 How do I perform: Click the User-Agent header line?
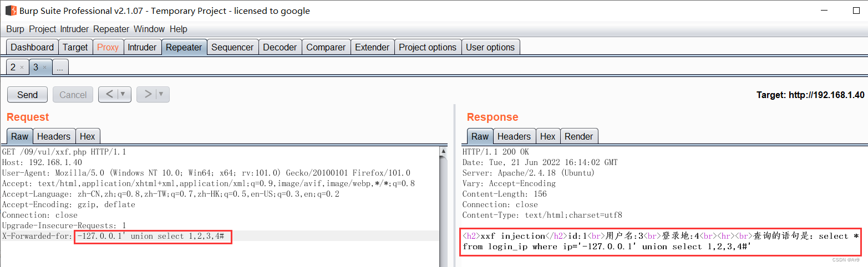coord(206,173)
